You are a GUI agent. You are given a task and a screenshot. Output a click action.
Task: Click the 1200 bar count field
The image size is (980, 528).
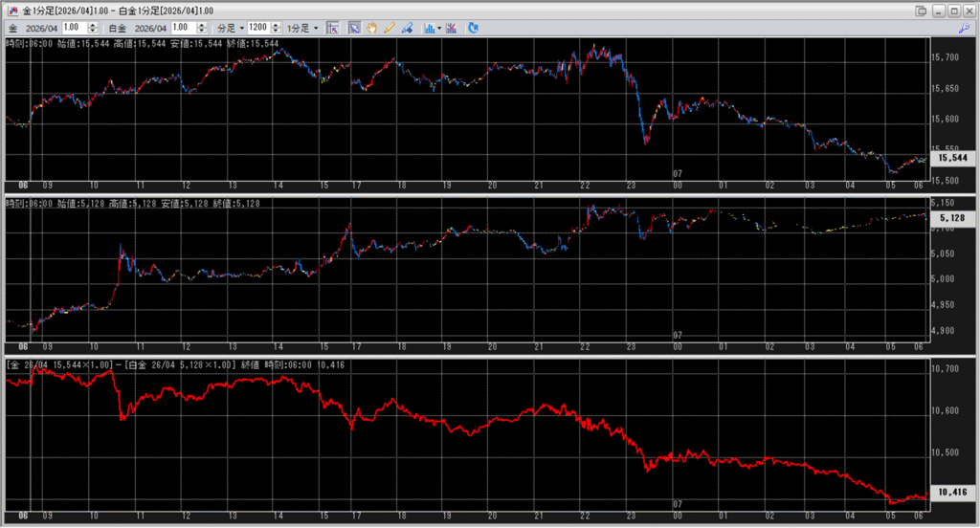tap(257, 28)
